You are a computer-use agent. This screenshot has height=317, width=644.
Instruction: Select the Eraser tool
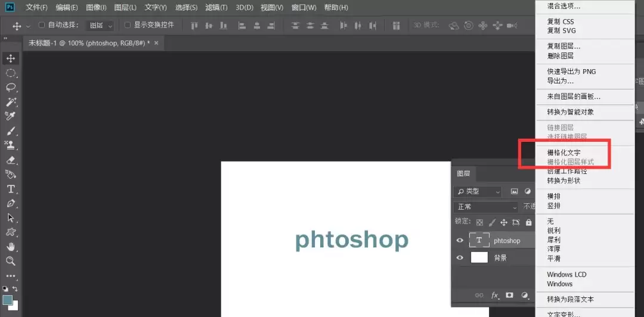[11, 160]
